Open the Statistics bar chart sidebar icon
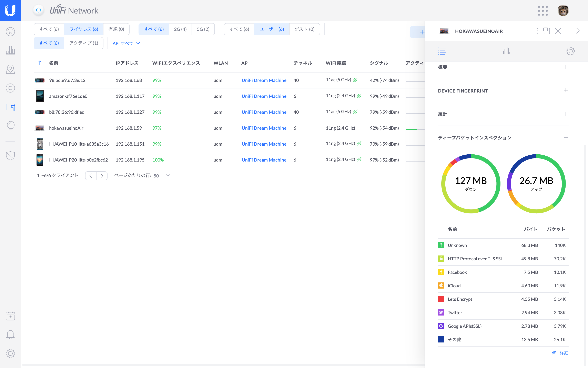Image resolution: width=588 pixels, height=368 pixels. click(x=10, y=50)
